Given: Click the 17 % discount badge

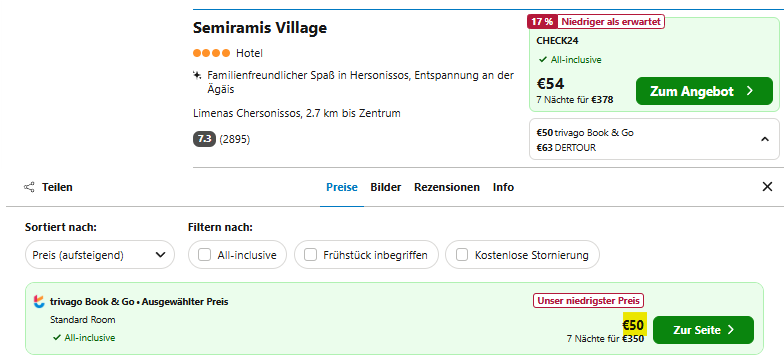Looking at the screenshot, I should (542, 22).
